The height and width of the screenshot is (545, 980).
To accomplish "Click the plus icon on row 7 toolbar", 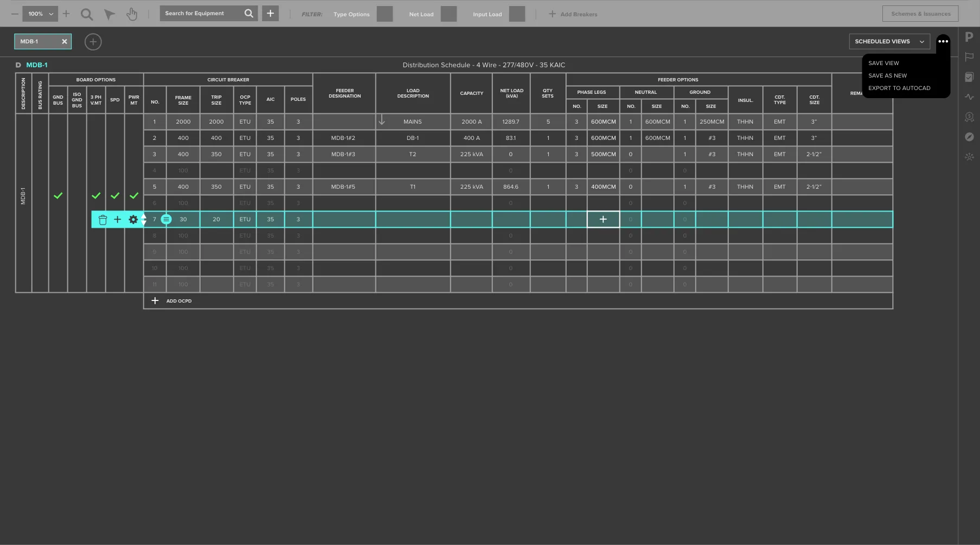I will point(117,220).
